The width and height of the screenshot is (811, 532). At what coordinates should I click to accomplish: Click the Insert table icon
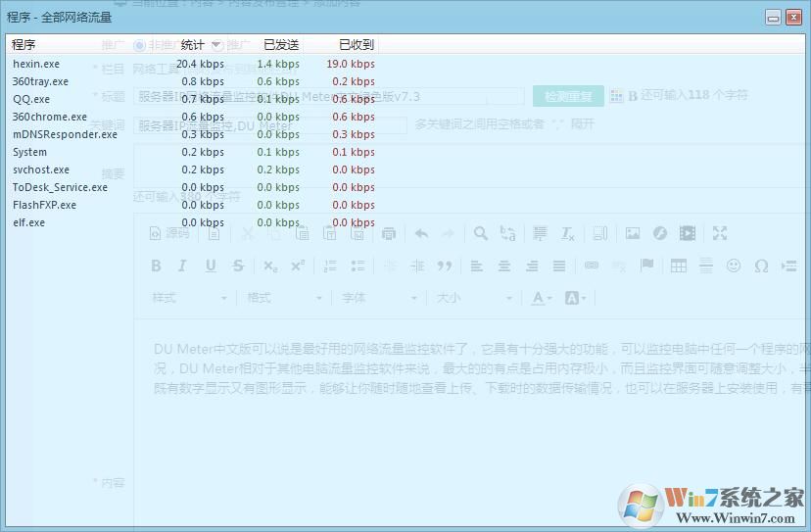point(679,266)
